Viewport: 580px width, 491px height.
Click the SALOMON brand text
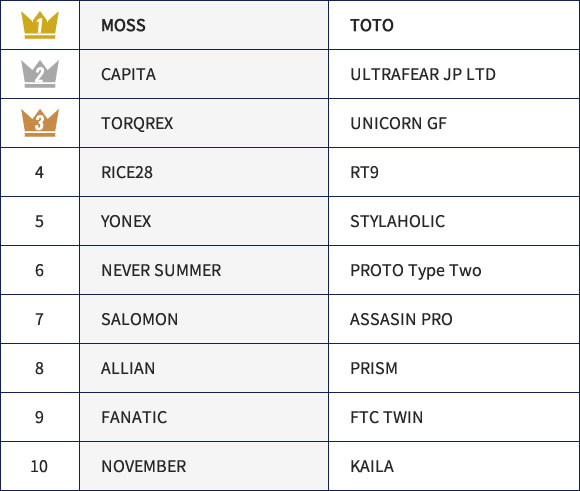coord(139,319)
